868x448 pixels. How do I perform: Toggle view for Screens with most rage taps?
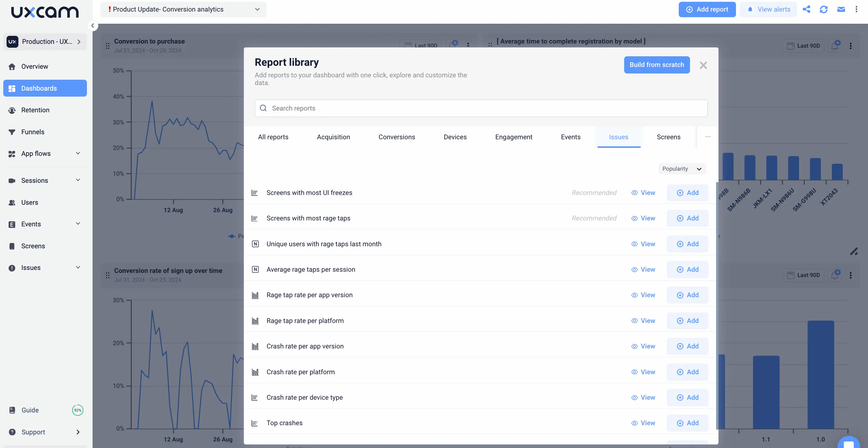coord(643,218)
